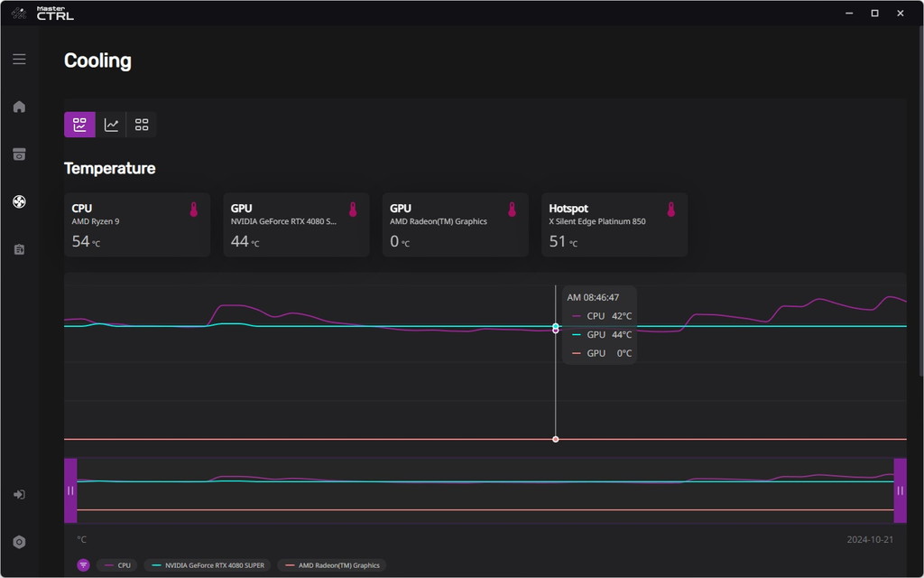Open the clipboard report sidebar icon
The width and height of the screenshot is (924, 578).
pyautogui.click(x=19, y=249)
